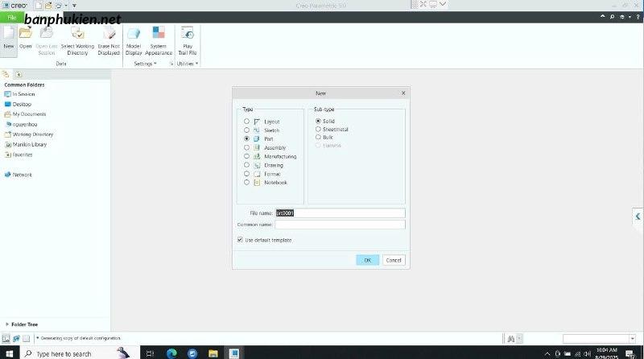
Task: Click the Erase Not Displayed icon
Action: tap(109, 34)
